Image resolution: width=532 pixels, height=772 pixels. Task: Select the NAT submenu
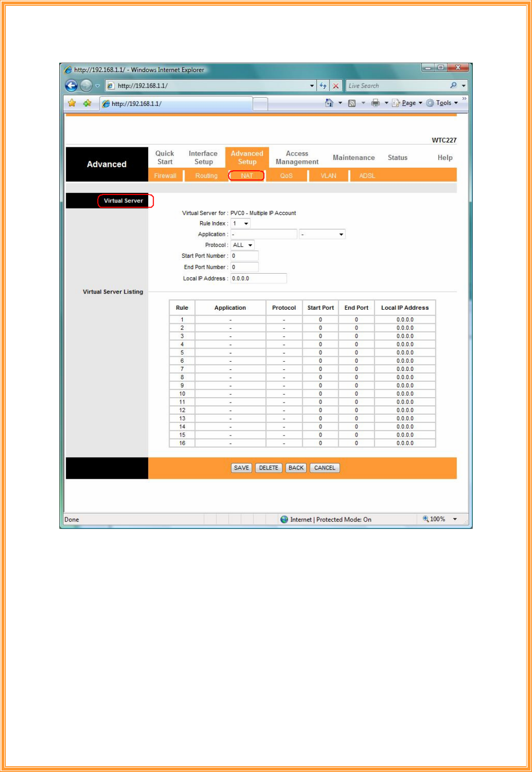(x=247, y=175)
